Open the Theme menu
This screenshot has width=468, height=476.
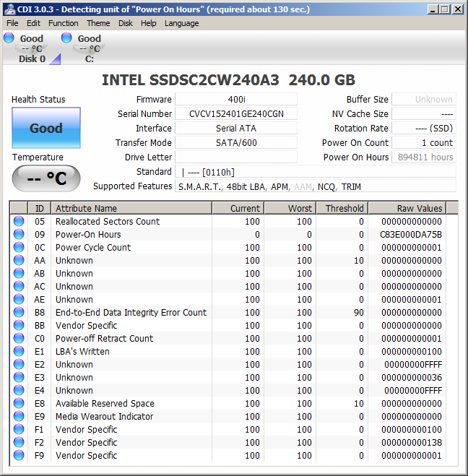(98, 23)
